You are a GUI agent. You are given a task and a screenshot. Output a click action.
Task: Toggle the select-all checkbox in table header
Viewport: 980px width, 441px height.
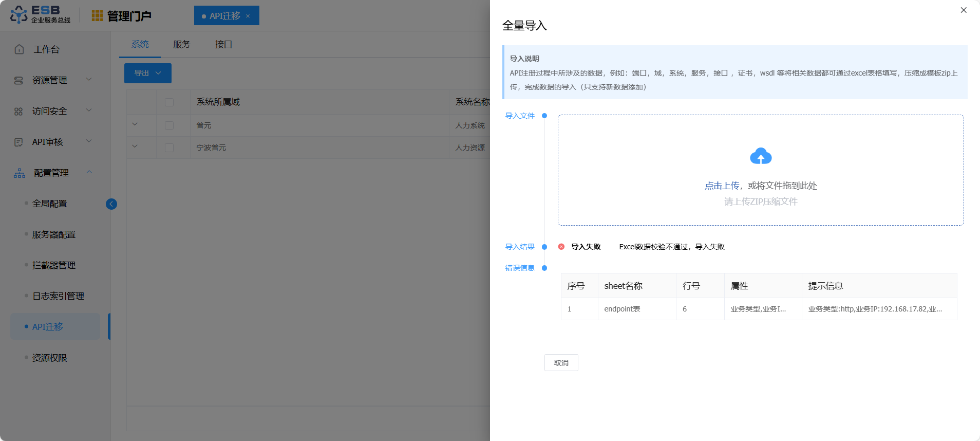[169, 102]
